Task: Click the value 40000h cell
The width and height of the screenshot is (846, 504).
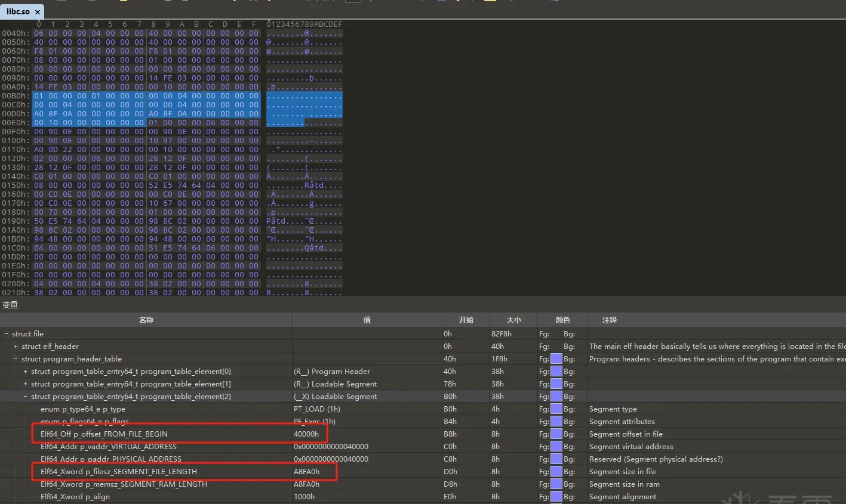Action: tap(306, 434)
